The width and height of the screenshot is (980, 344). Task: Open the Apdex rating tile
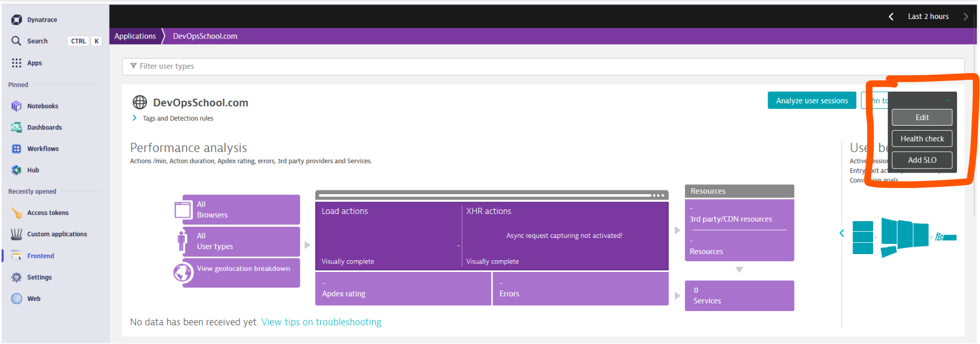(403, 289)
